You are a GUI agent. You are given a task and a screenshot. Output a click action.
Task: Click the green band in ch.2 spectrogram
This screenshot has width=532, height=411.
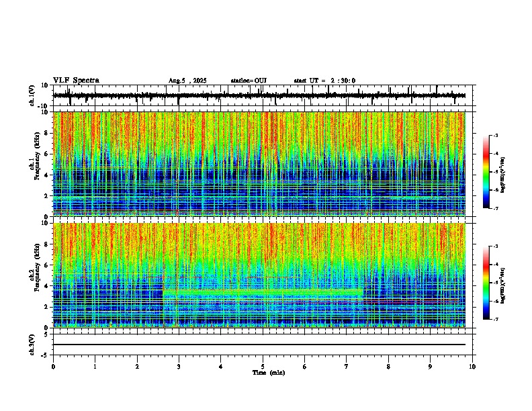tap(263, 292)
